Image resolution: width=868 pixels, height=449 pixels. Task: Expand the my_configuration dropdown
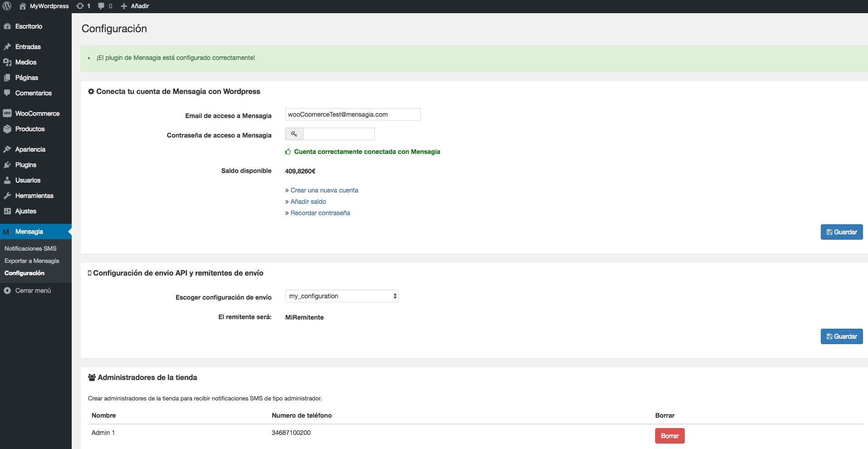click(x=342, y=296)
